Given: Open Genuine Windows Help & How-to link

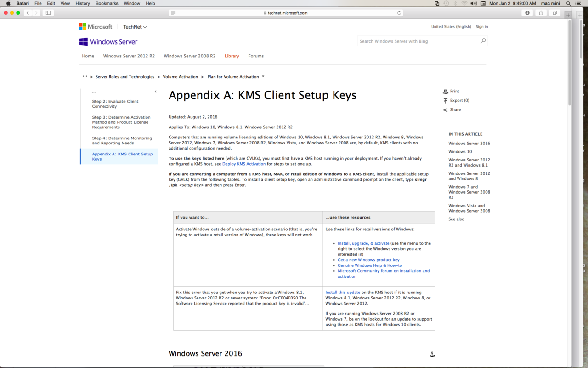Looking at the screenshot, I should click(370, 265).
